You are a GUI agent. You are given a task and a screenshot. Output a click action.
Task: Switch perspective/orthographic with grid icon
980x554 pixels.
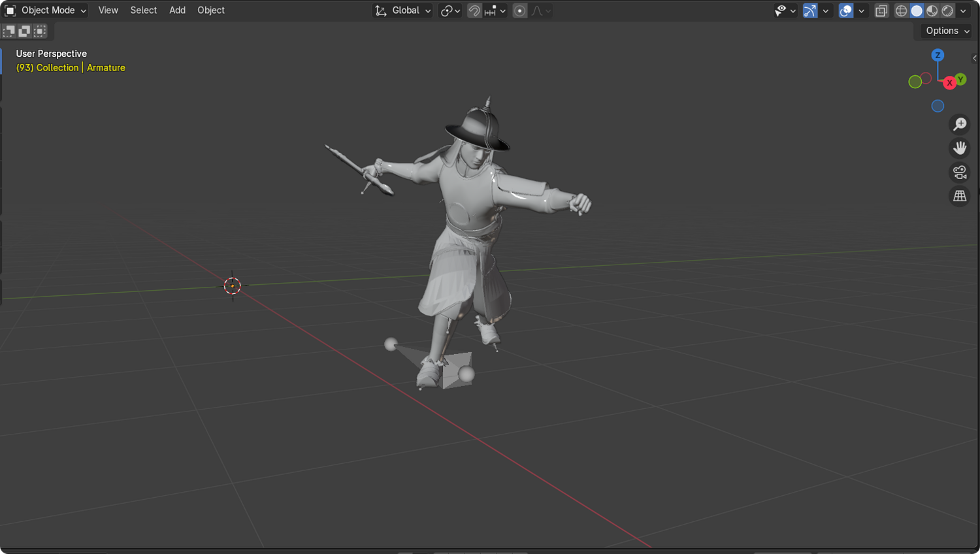(960, 196)
